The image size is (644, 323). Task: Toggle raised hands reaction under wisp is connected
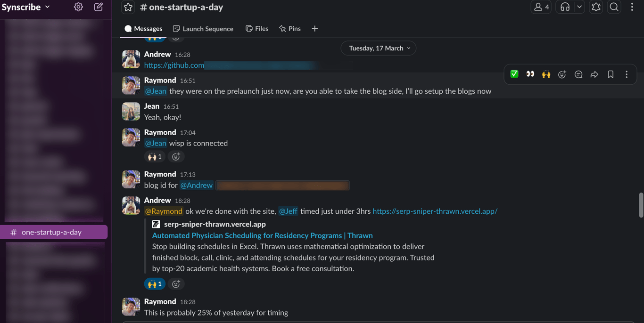155,156
